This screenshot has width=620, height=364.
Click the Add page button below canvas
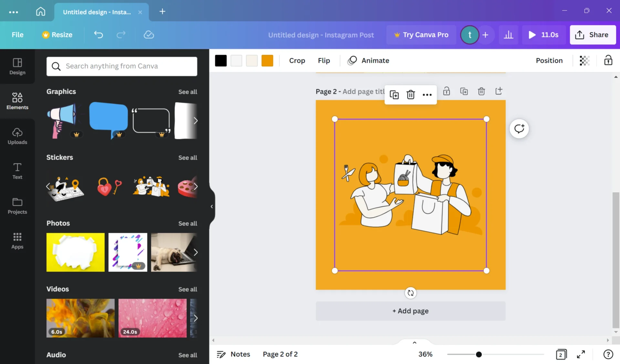tap(410, 311)
